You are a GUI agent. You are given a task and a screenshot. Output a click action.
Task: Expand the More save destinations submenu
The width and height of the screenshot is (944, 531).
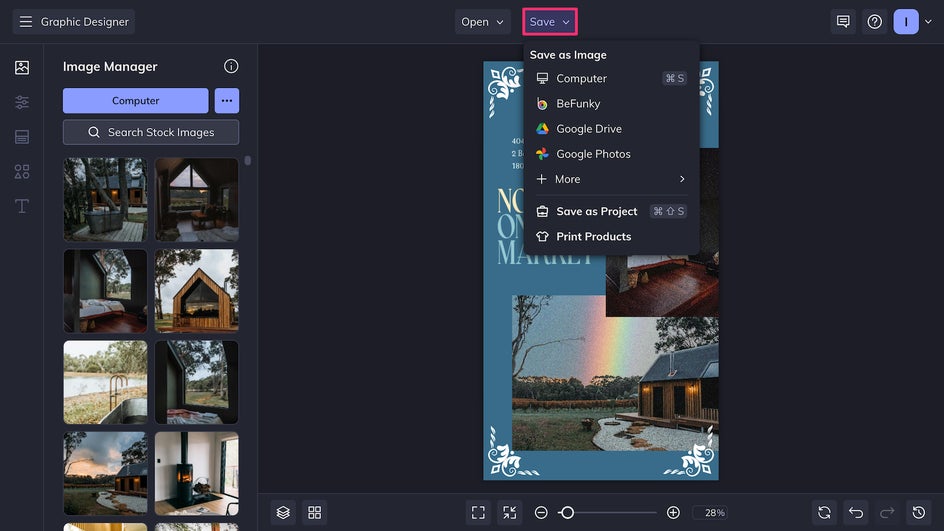pyautogui.click(x=611, y=179)
